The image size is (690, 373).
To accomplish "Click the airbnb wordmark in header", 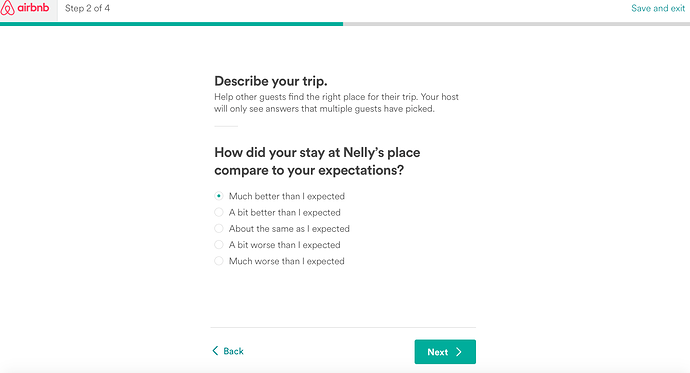I will pyautogui.click(x=33, y=7).
